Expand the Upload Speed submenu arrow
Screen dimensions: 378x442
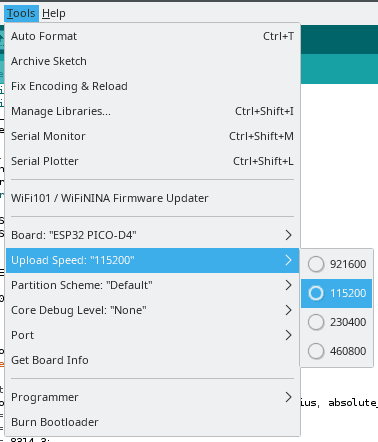[289, 260]
